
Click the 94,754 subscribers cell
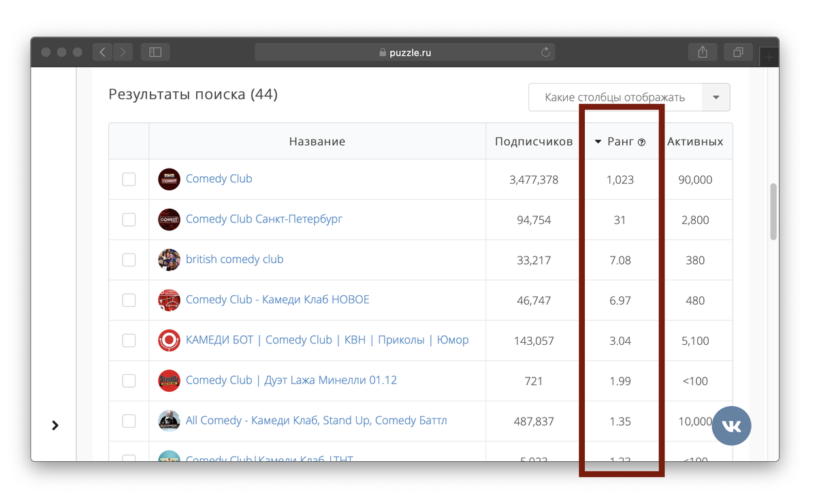coord(534,220)
